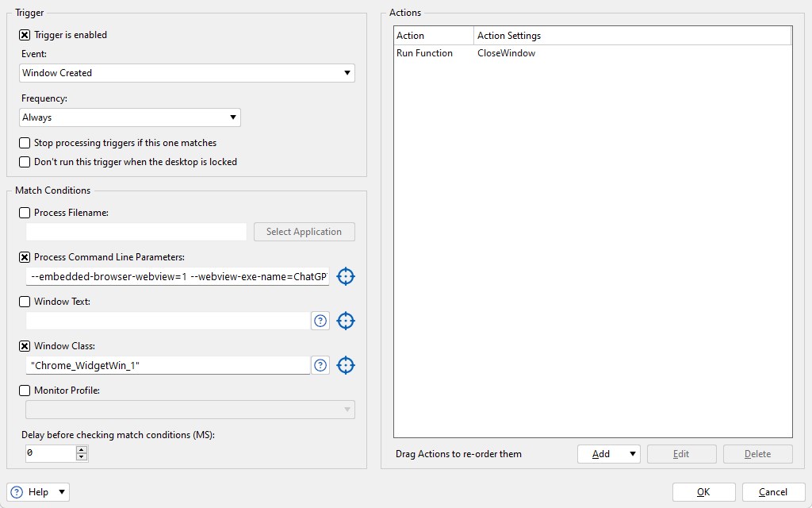The height and width of the screenshot is (508, 812).
Task: Expand the Add button dropdown arrow
Action: pyautogui.click(x=632, y=454)
